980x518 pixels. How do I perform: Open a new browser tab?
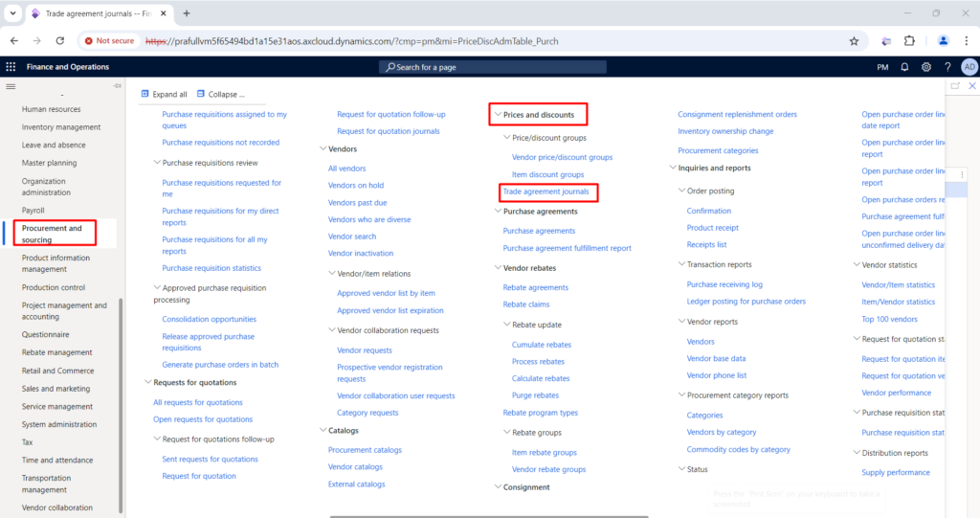[x=187, y=13]
